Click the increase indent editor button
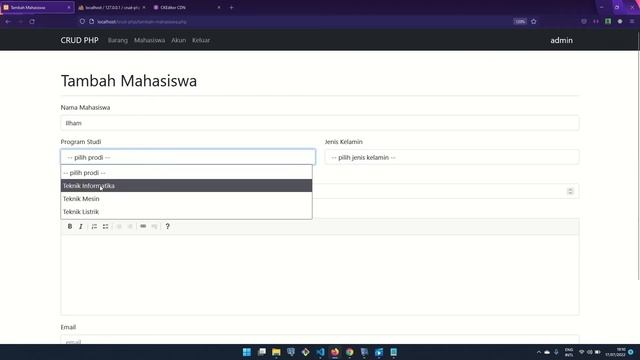Viewport: 640px width, 360px height. tap(130, 226)
